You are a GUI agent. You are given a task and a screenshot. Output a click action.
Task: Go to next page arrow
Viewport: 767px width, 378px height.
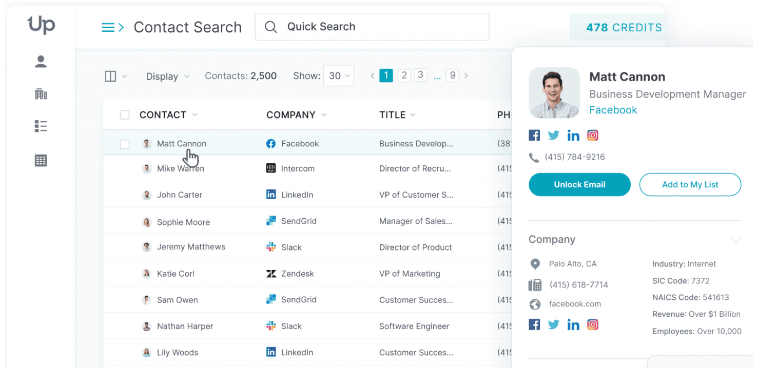click(x=466, y=76)
